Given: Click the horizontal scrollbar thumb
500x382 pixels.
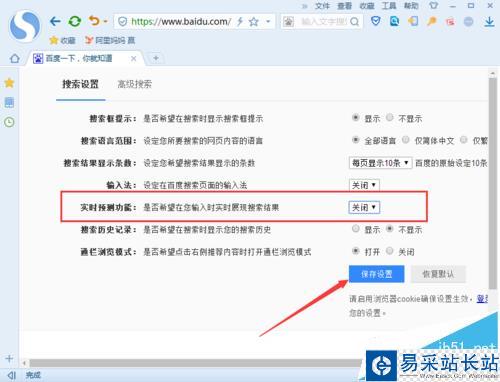Looking at the screenshot, I should point(195,363).
